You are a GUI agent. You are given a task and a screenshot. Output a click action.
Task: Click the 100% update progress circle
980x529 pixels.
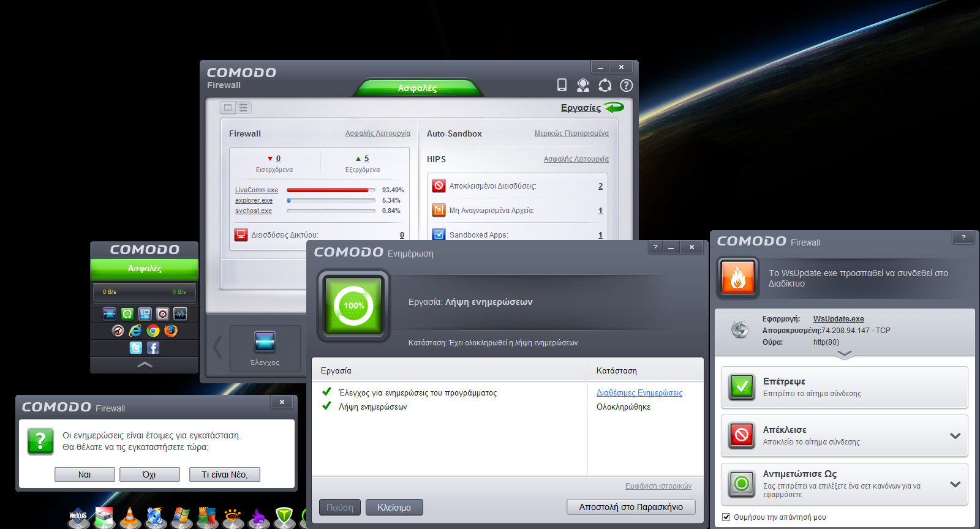353,305
